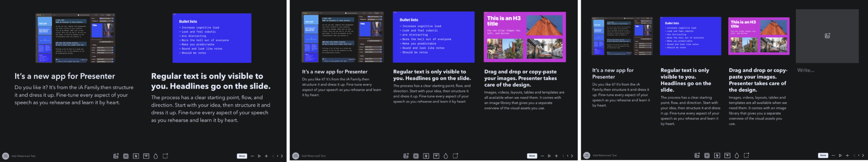Open the frame layout icon in the three-column window
Screen dimensions: 868x162
pos(416,156)
